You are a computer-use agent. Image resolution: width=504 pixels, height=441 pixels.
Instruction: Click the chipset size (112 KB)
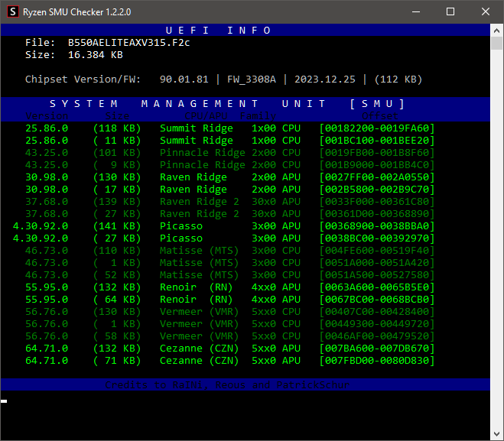tap(398, 79)
